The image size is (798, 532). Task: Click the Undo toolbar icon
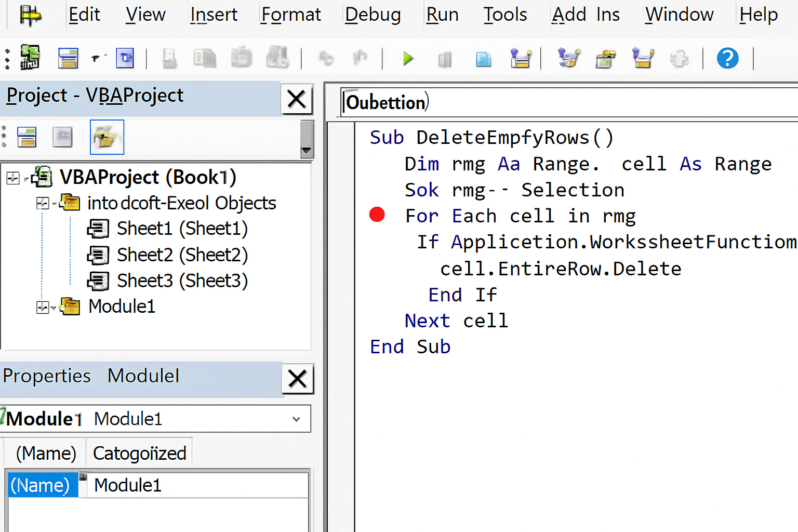[x=326, y=58]
